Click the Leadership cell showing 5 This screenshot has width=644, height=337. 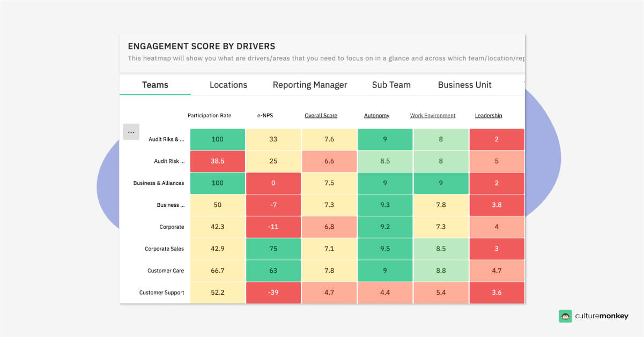point(497,161)
